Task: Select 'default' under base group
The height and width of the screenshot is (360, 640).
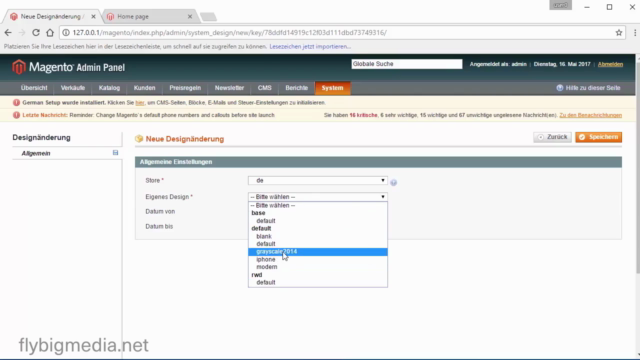Action: click(x=318, y=221)
